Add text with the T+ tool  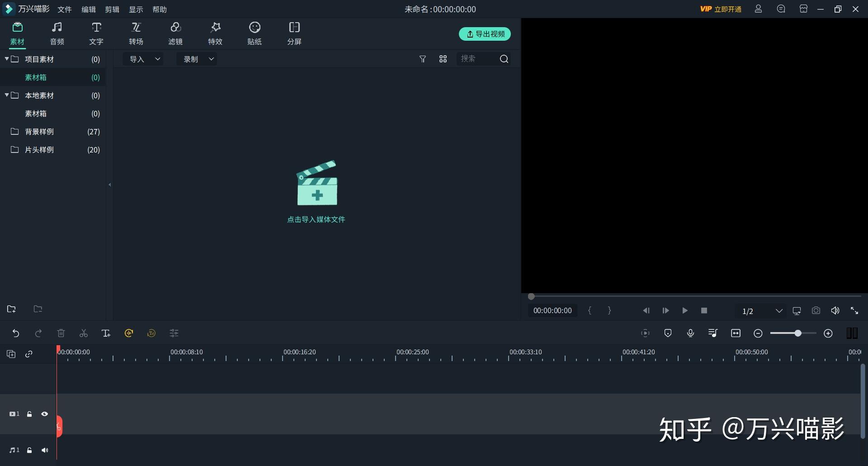tap(106, 333)
